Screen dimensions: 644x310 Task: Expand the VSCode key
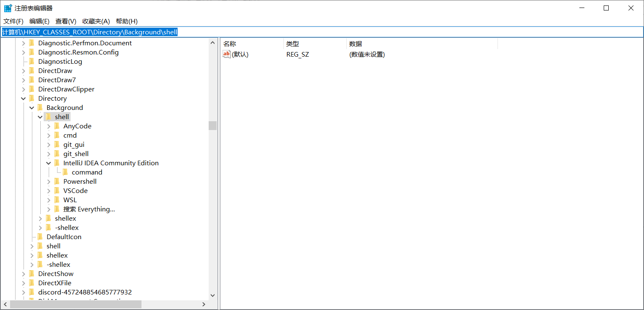[x=49, y=191]
